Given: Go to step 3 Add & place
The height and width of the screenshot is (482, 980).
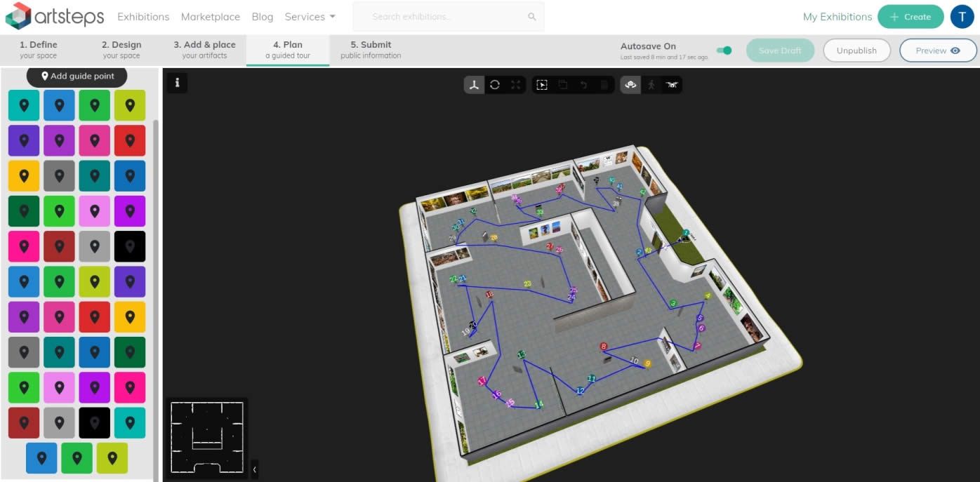Looking at the screenshot, I should (x=204, y=50).
